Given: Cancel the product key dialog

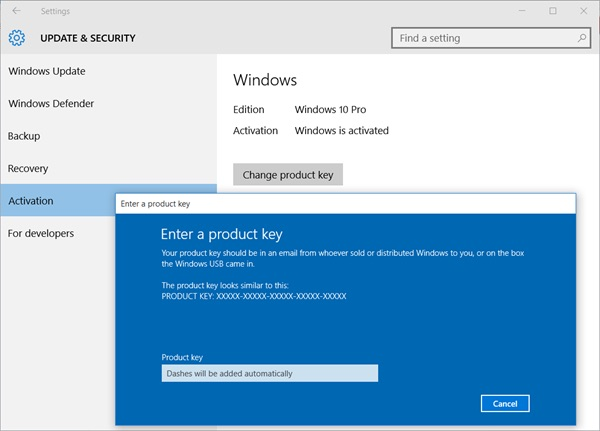Looking at the screenshot, I should pos(504,404).
